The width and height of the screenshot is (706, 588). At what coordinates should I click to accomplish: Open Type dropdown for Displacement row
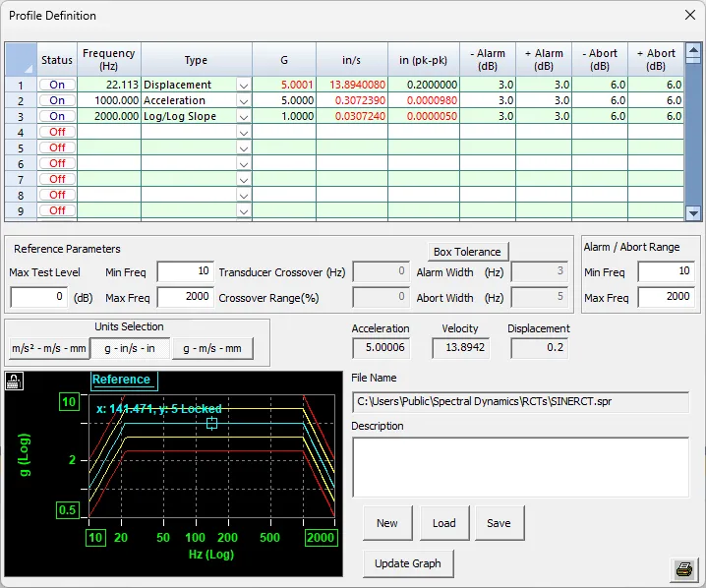pyautogui.click(x=243, y=86)
